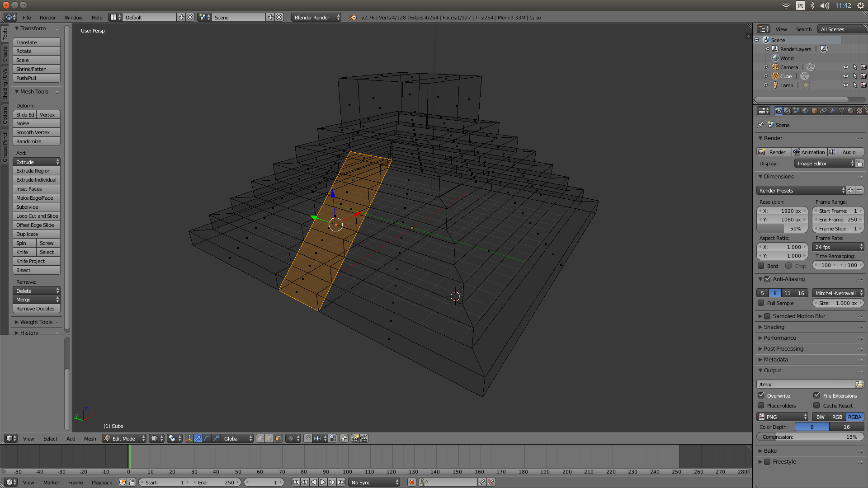Click the Object constraints chain icon
This screenshot has width=868, height=488.
(x=823, y=111)
